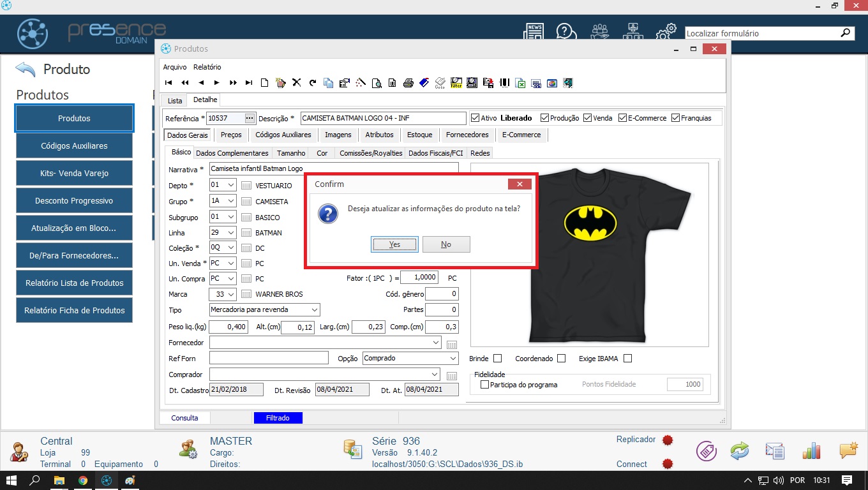The height and width of the screenshot is (490, 868).
Task: Open the news icon in the header
Action: (x=534, y=32)
